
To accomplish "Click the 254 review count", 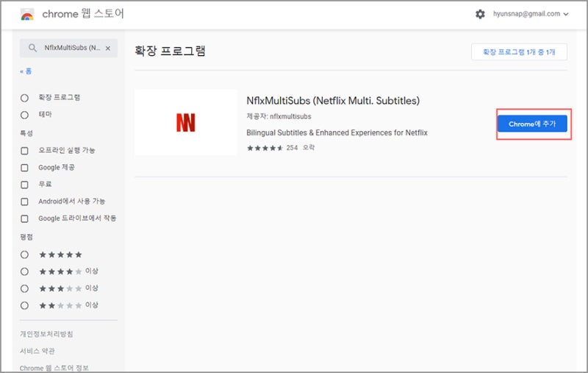I will pos(292,148).
